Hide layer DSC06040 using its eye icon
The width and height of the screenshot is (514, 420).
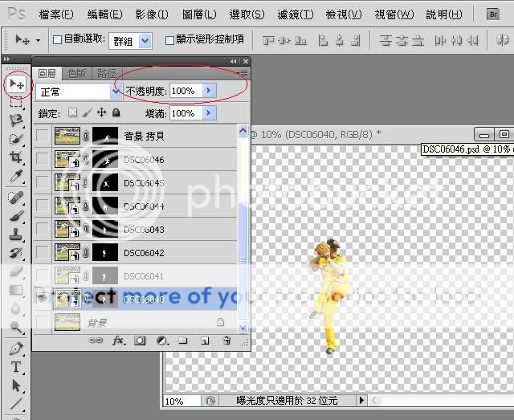tap(42, 298)
